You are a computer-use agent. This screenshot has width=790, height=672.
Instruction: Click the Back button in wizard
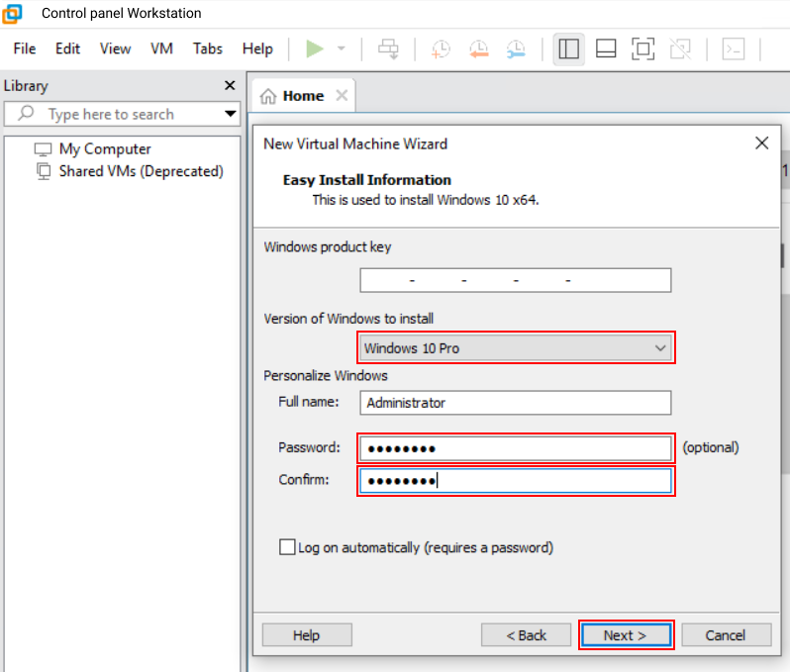tap(526, 635)
